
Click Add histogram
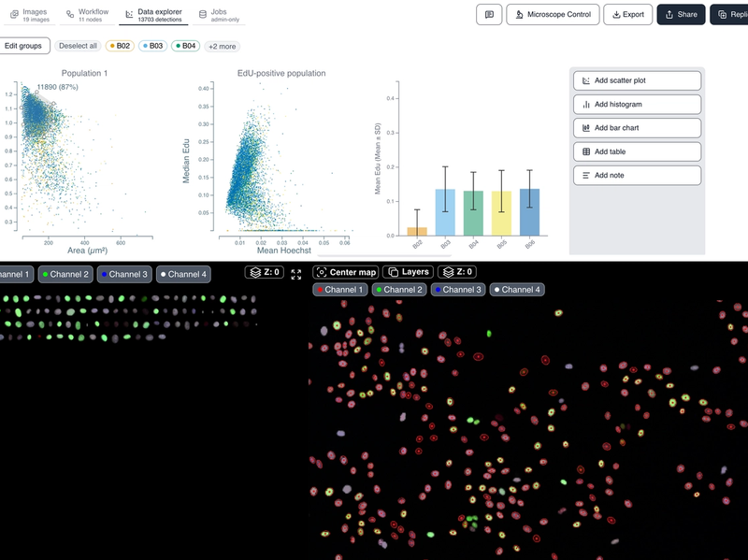click(637, 104)
